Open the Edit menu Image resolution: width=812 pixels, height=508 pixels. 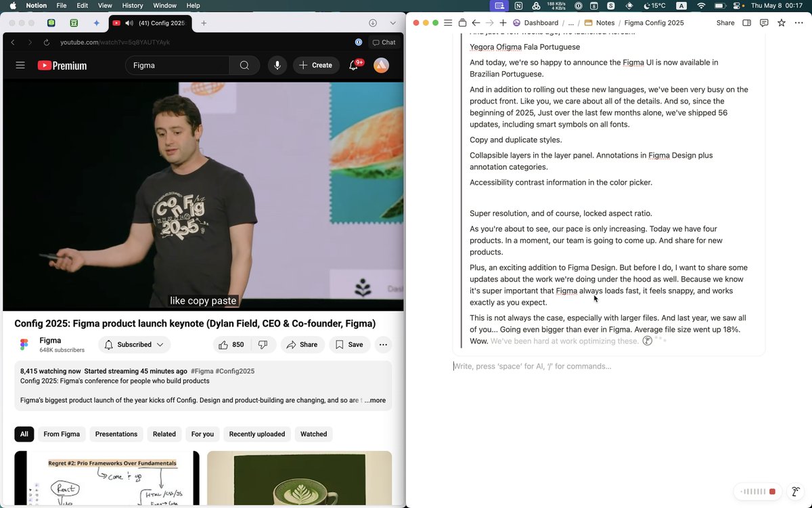(83, 5)
